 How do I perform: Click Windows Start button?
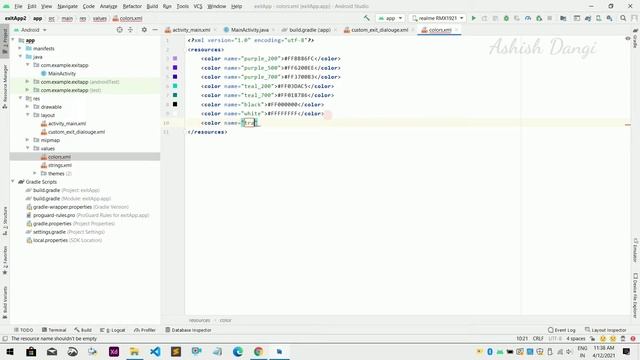tap(10, 351)
